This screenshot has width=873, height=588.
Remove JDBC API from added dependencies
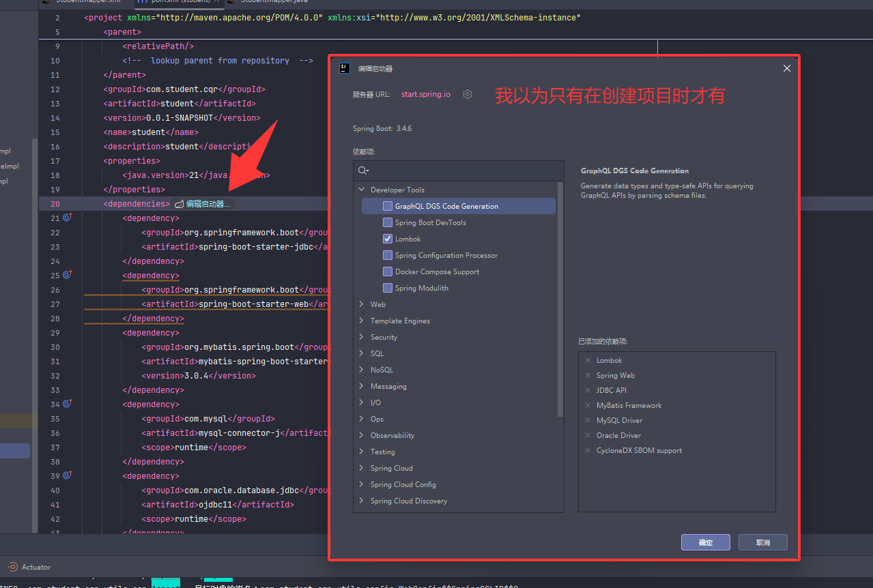point(588,390)
